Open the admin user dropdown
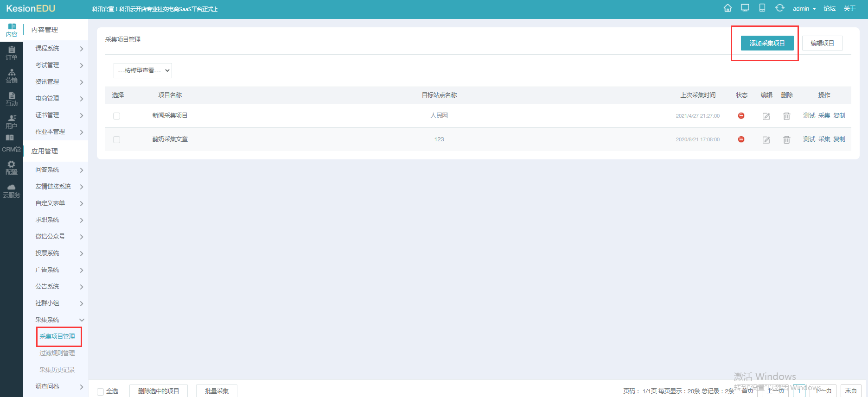This screenshot has width=868, height=397. pyautogui.click(x=804, y=9)
